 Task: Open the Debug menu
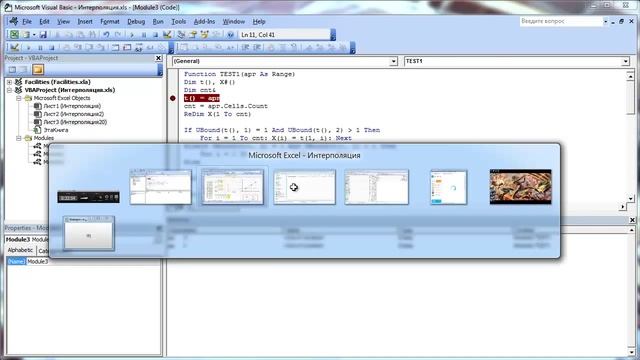click(136, 22)
